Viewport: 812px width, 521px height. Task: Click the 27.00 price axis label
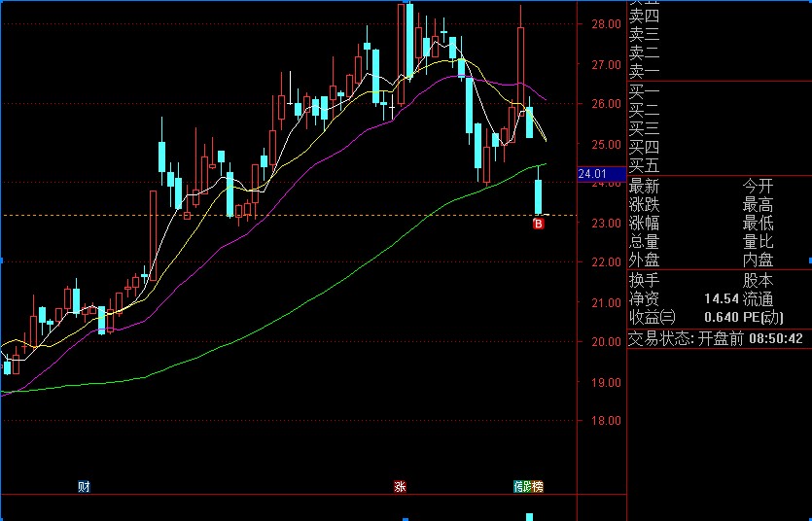607,65
